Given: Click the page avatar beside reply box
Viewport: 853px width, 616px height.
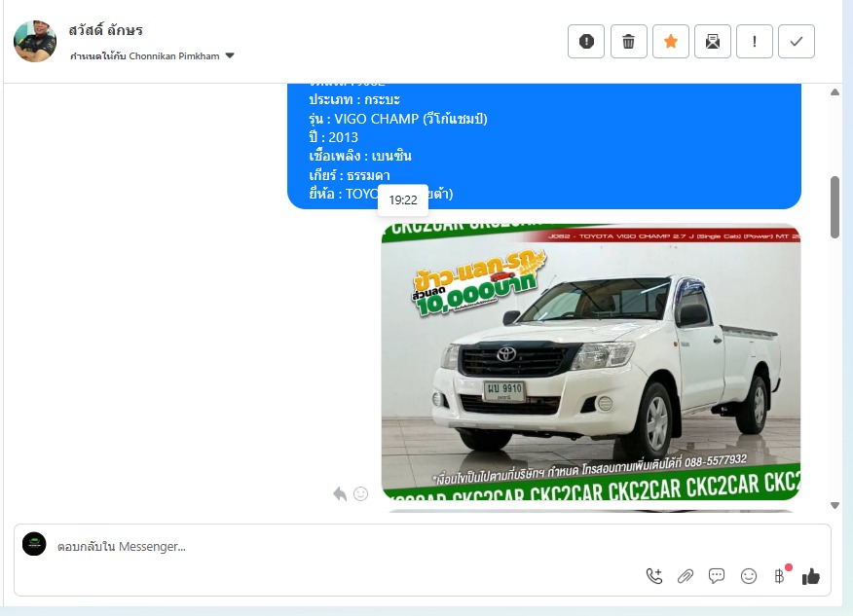Looking at the screenshot, I should pyautogui.click(x=34, y=544).
